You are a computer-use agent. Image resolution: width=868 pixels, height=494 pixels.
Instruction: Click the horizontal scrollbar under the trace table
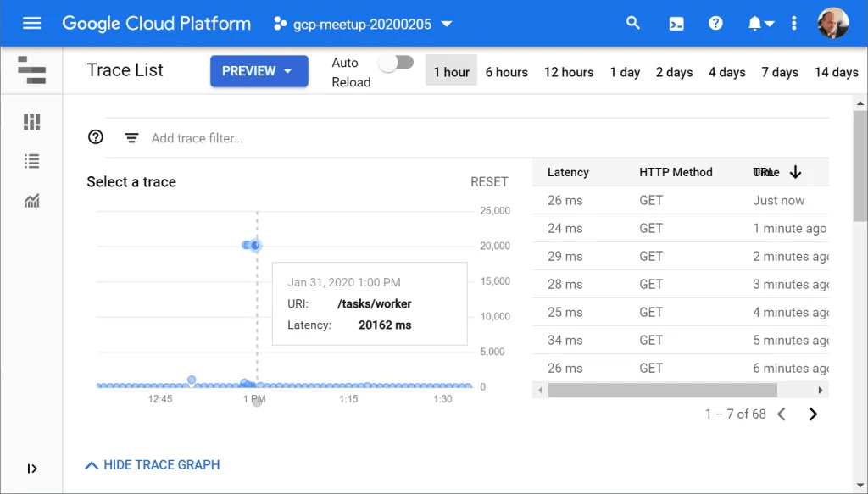662,391
